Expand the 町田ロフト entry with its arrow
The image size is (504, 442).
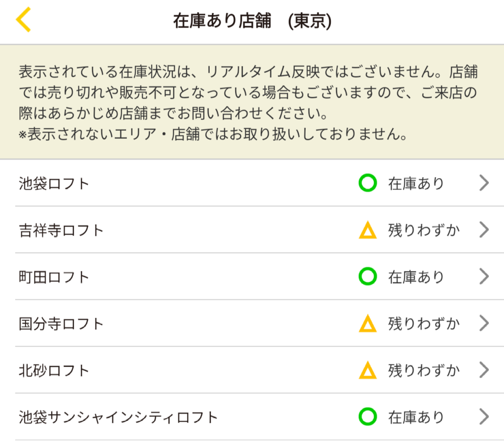pyautogui.click(x=483, y=276)
